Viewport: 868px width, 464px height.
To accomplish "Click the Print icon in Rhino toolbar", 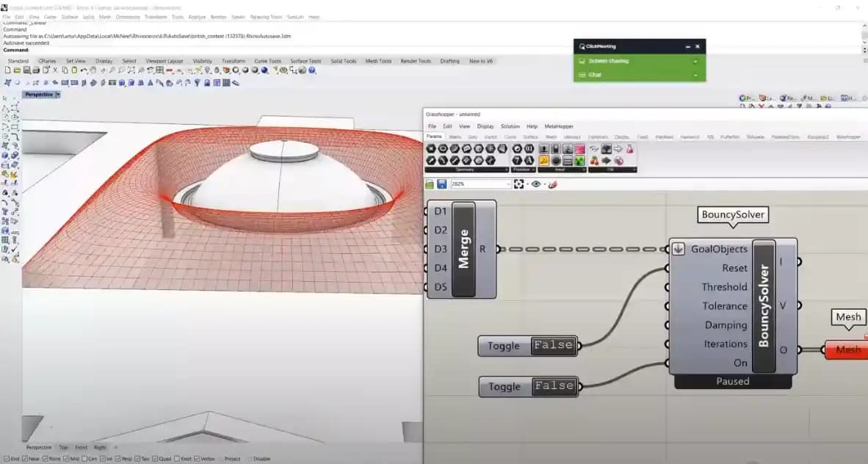I will coord(36,70).
